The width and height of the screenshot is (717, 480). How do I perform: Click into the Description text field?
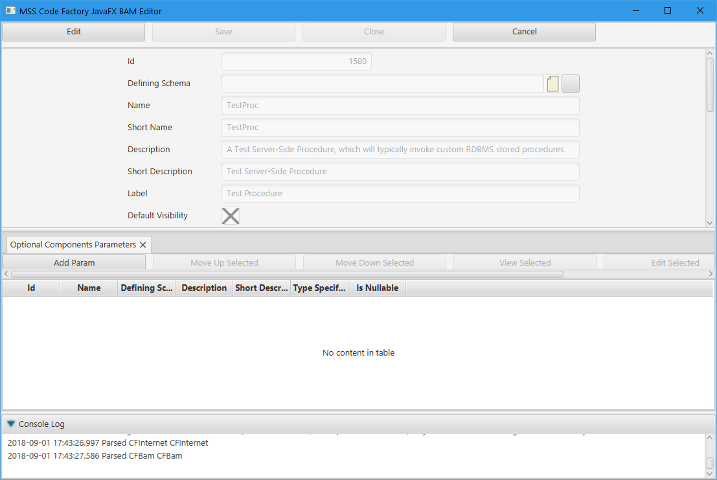point(400,149)
